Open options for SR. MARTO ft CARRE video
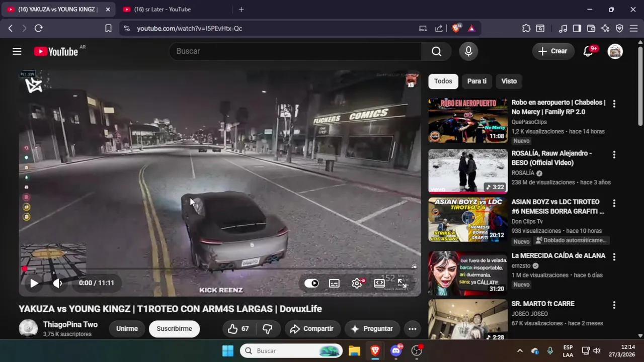Screen dimensions: 644x362 pos(614,305)
